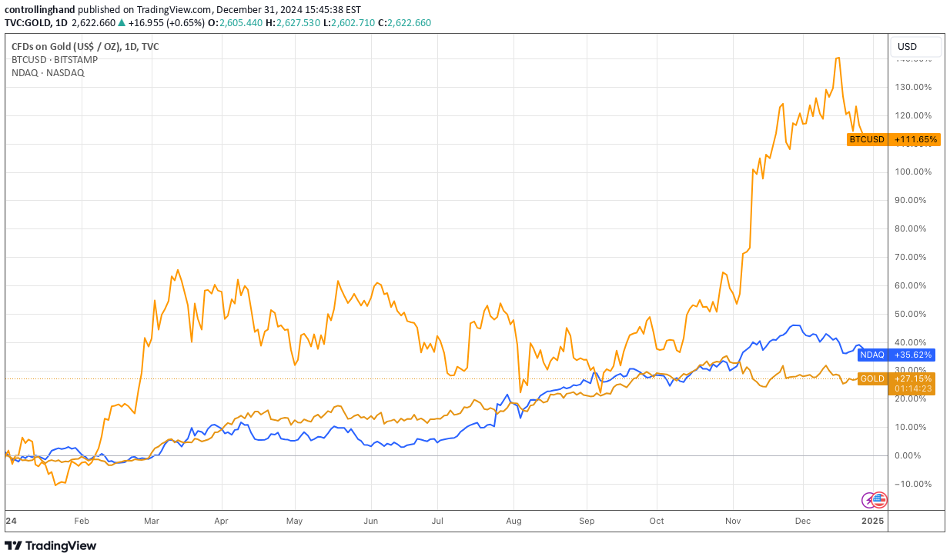Click the "120.00%" axis label
The image size is (950, 560).
(913, 115)
